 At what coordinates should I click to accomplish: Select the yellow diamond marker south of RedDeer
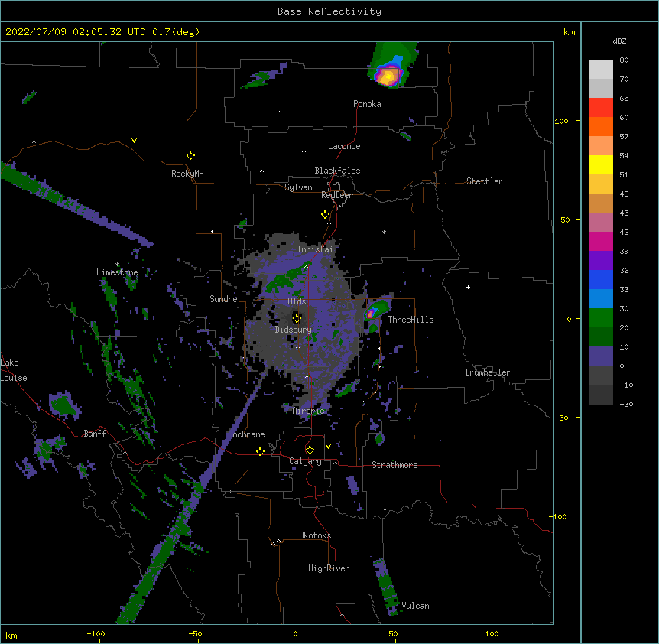pyautogui.click(x=326, y=215)
